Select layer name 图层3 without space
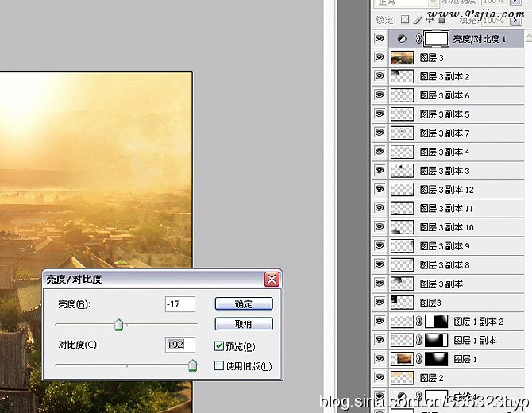This screenshot has height=413, width=532. 430,303
